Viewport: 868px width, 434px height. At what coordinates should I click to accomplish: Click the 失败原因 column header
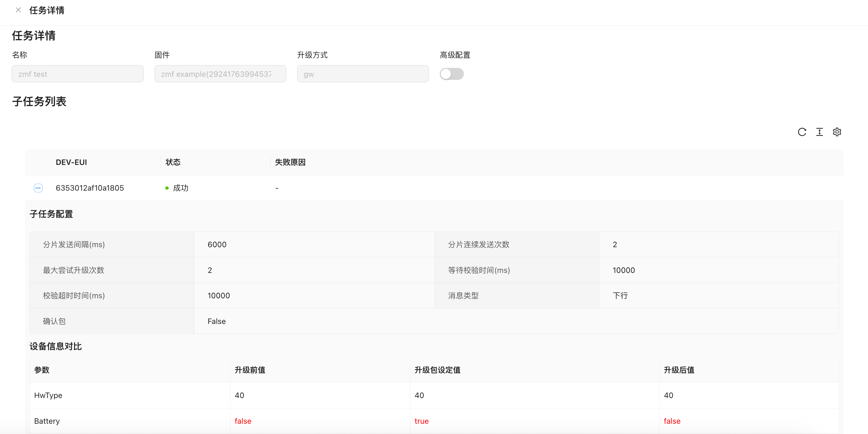[x=290, y=162]
